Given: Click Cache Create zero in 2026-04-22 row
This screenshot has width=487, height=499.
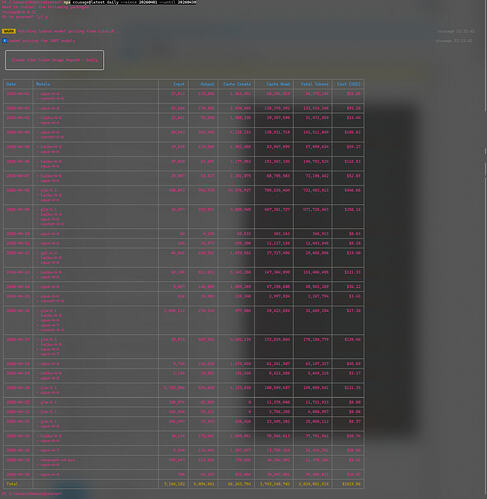Looking at the screenshot, I should tap(249, 412).
